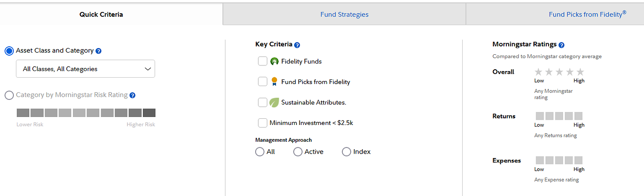Screen dimensions: 644x196
Task: Check the Fidelity Funds checkbox
Action: [263, 61]
